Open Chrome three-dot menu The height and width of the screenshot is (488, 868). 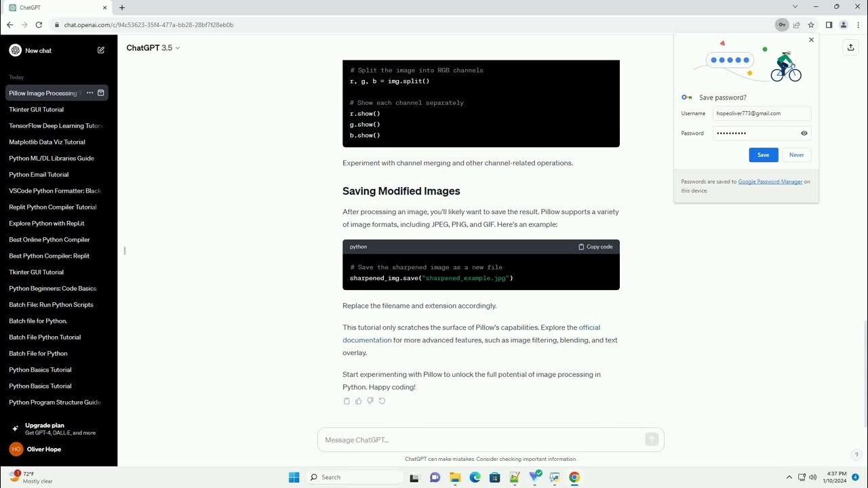click(857, 25)
